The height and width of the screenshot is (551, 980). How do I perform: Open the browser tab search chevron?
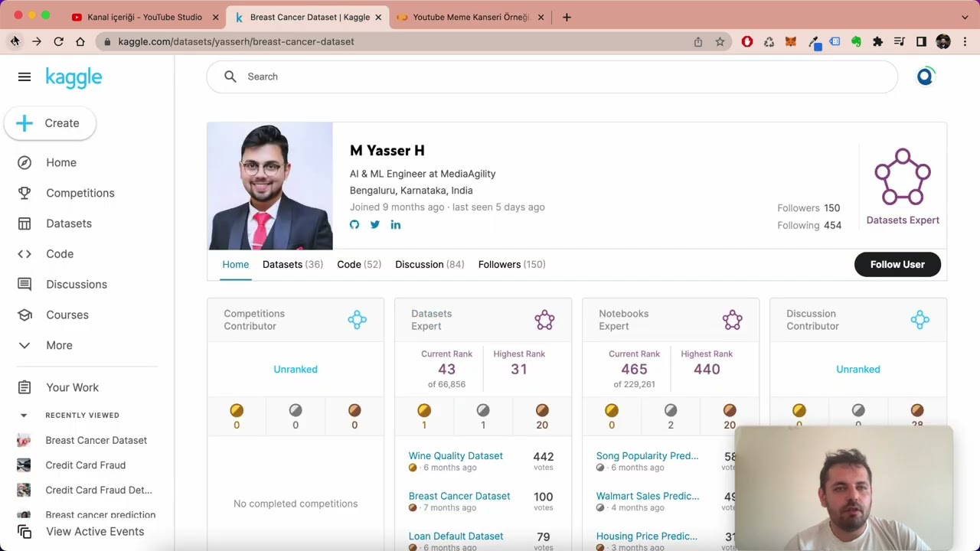(x=965, y=17)
